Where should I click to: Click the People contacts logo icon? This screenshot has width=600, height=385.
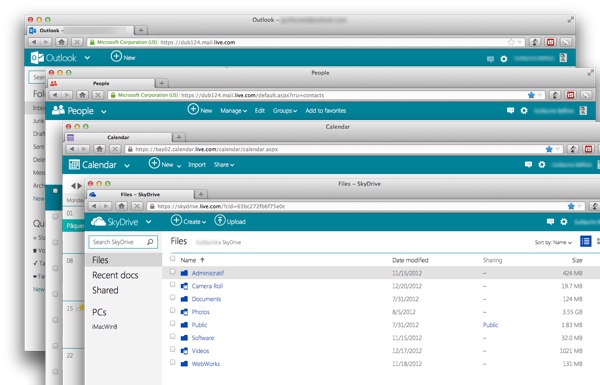pos(58,110)
